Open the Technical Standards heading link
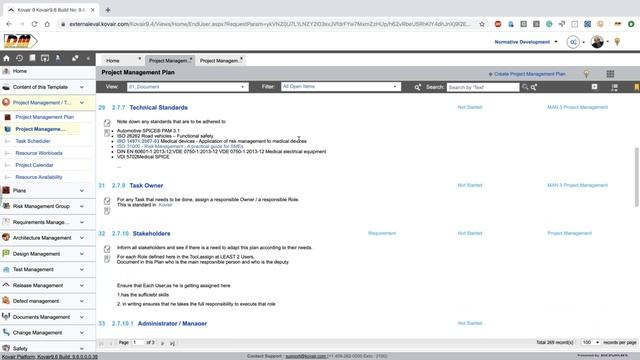Viewport: 640px width, 360px height. pos(158,107)
